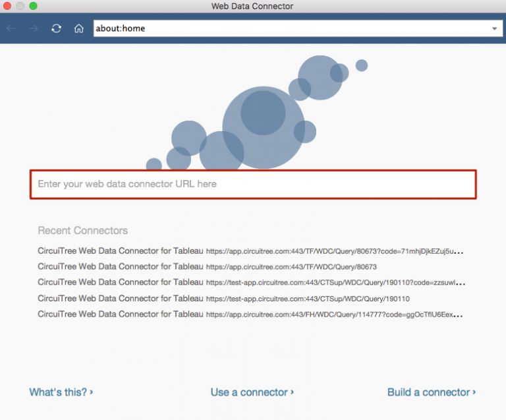Close the Web Data Connector window

coord(9,6)
